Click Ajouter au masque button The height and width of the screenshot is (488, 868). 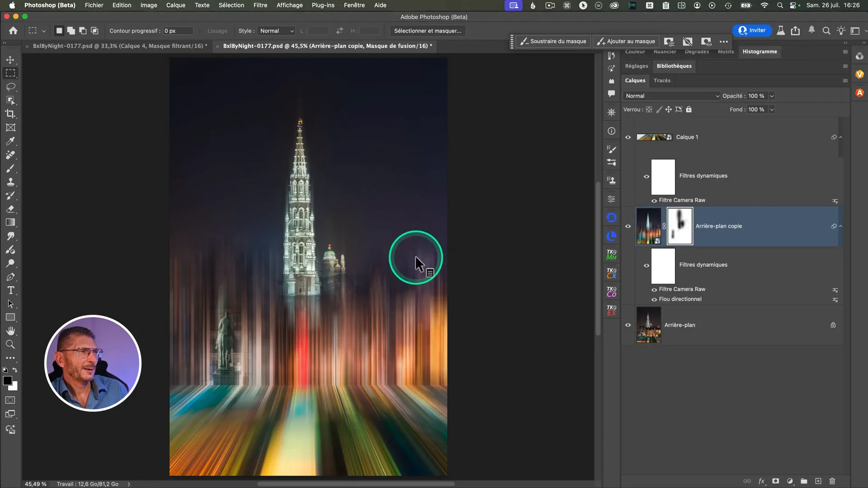(x=626, y=41)
